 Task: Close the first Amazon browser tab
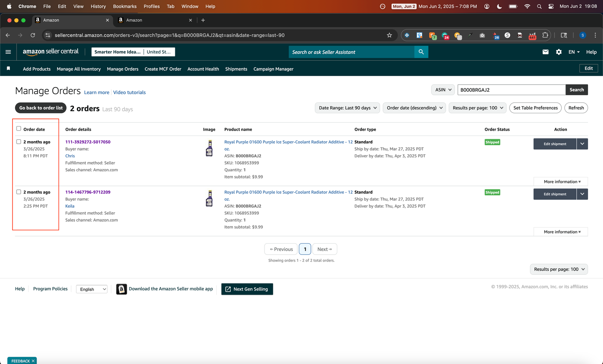[107, 20]
